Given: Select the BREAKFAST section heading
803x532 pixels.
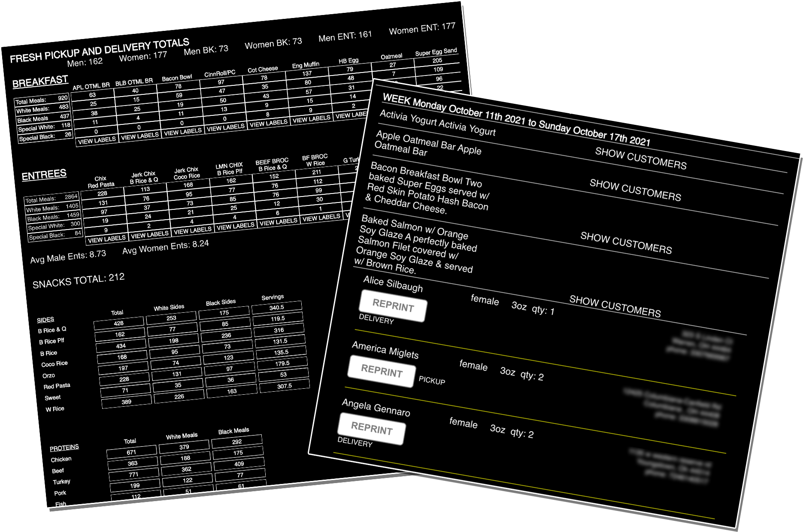Looking at the screenshot, I should coord(40,82).
